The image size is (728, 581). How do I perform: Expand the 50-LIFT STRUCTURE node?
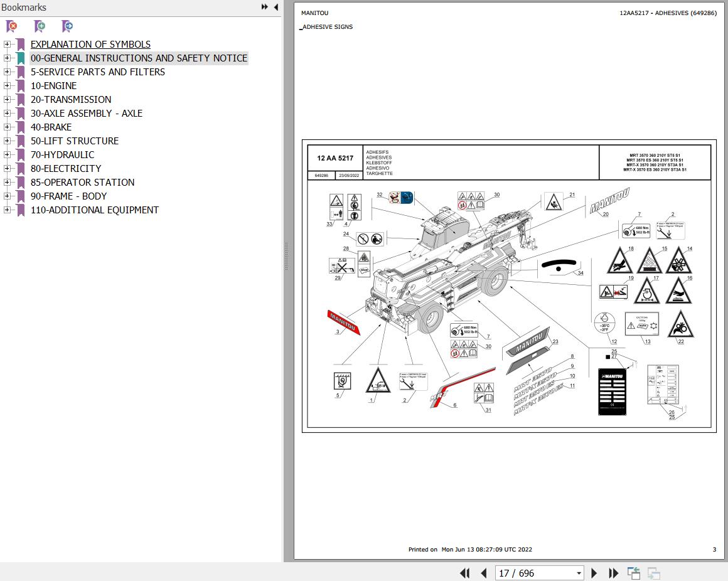(7, 141)
